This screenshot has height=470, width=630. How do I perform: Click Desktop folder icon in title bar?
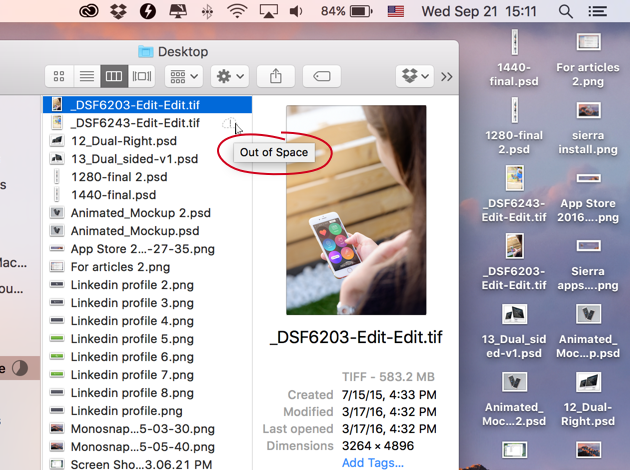tap(145, 51)
